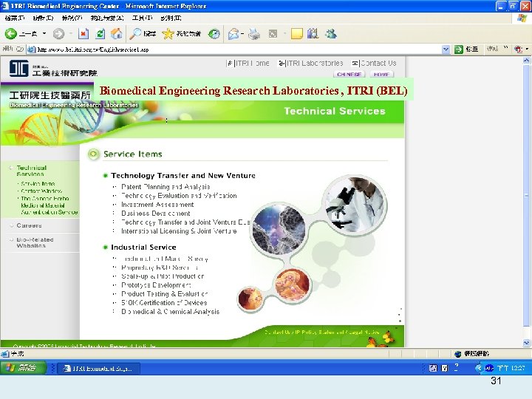The width and height of the screenshot is (532, 399).
Task: Open the Windows Start button
Action: [x=23, y=368]
